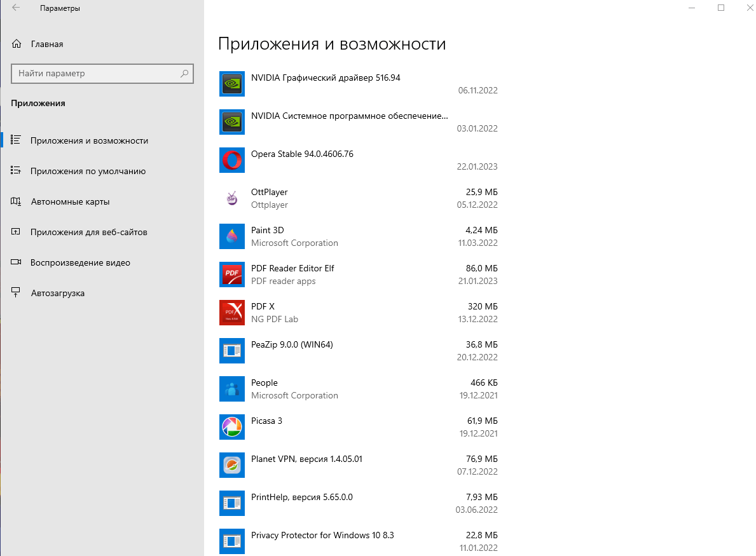Click the back arrow in Параметры window
756x556 pixels.
[16, 8]
